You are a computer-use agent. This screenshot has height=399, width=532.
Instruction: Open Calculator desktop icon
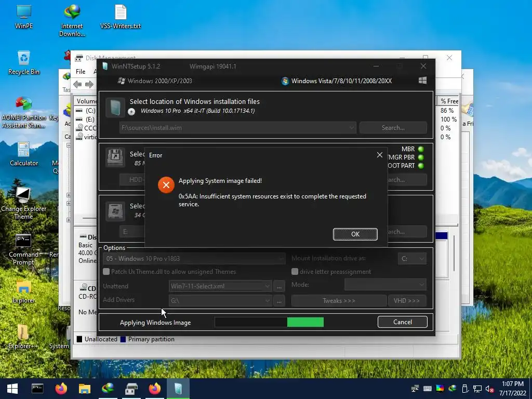24,154
